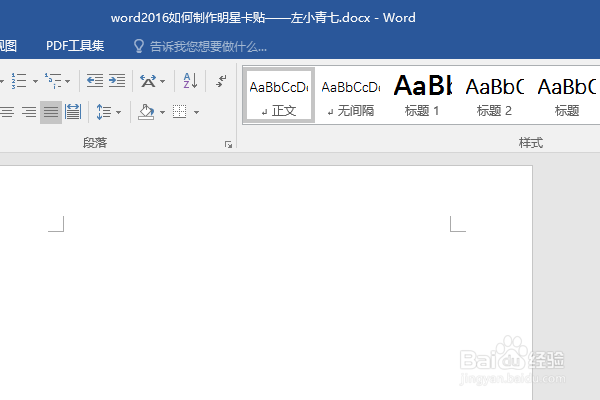
Task: Apply the 标题 1 style
Action: [422, 95]
